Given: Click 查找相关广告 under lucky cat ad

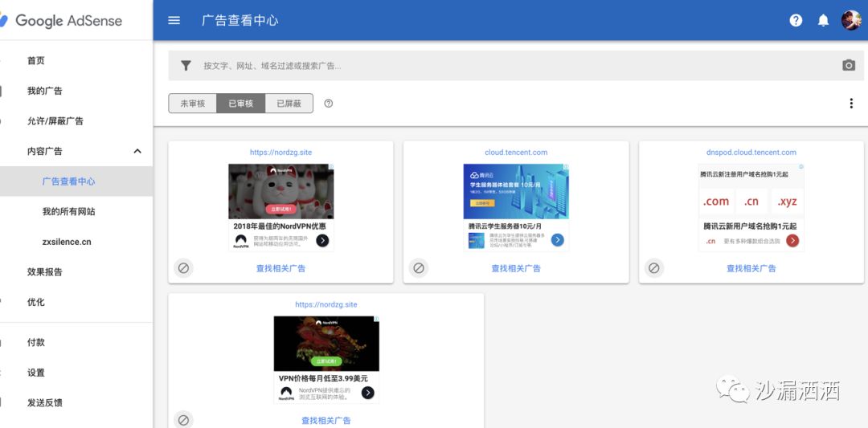Looking at the screenshot, I should (280, 268).
